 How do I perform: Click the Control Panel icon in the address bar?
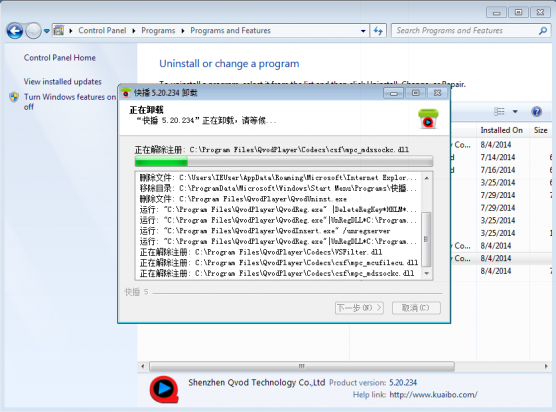pos(59,31)
